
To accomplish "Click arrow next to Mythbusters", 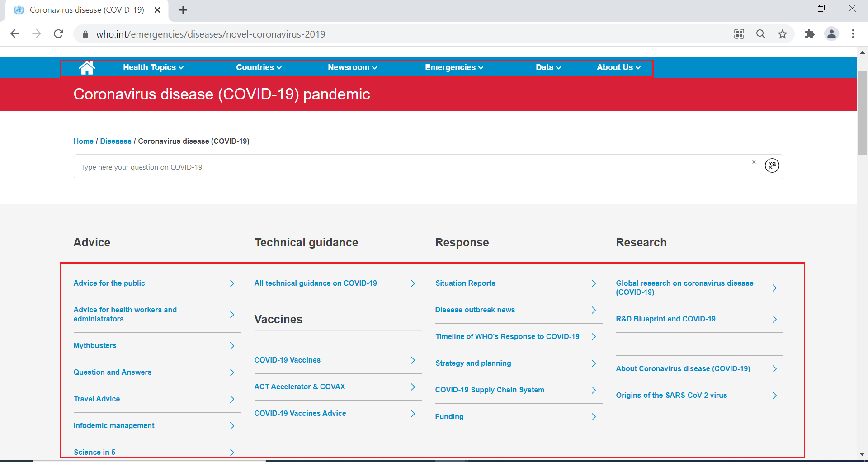I will point(232,346).
